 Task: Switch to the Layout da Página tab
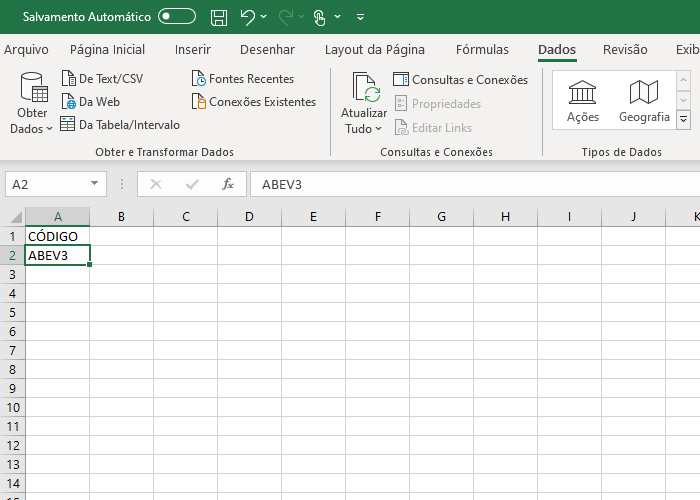(375, 50)
